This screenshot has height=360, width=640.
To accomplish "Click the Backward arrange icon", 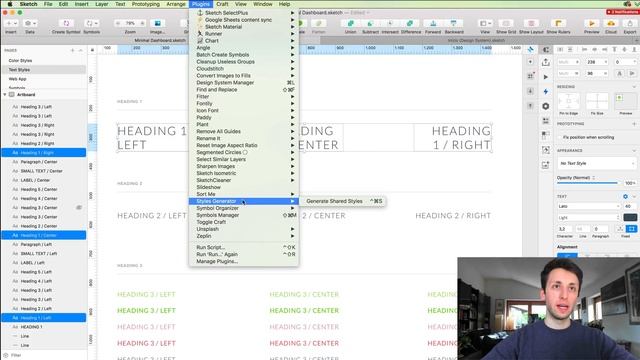I will point(453,23).
